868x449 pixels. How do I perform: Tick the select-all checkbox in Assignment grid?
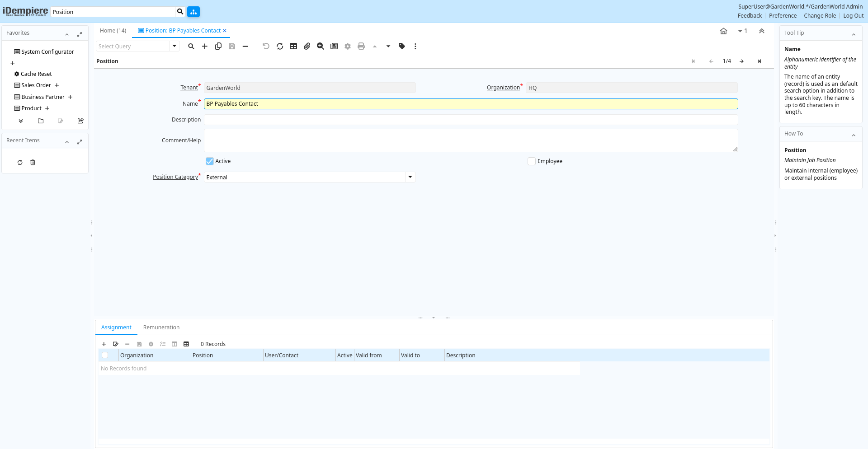[105, 355]
